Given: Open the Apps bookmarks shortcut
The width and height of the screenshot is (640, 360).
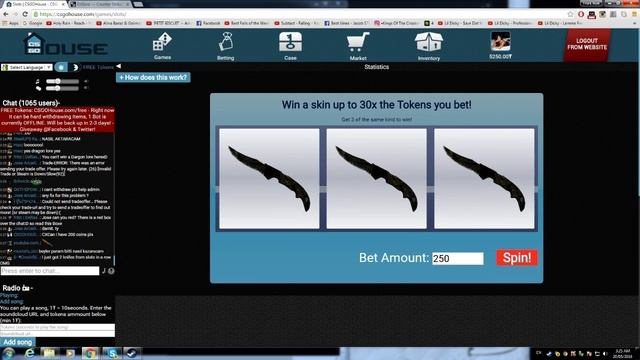Looking at the screenshot, I should point(10,23).
